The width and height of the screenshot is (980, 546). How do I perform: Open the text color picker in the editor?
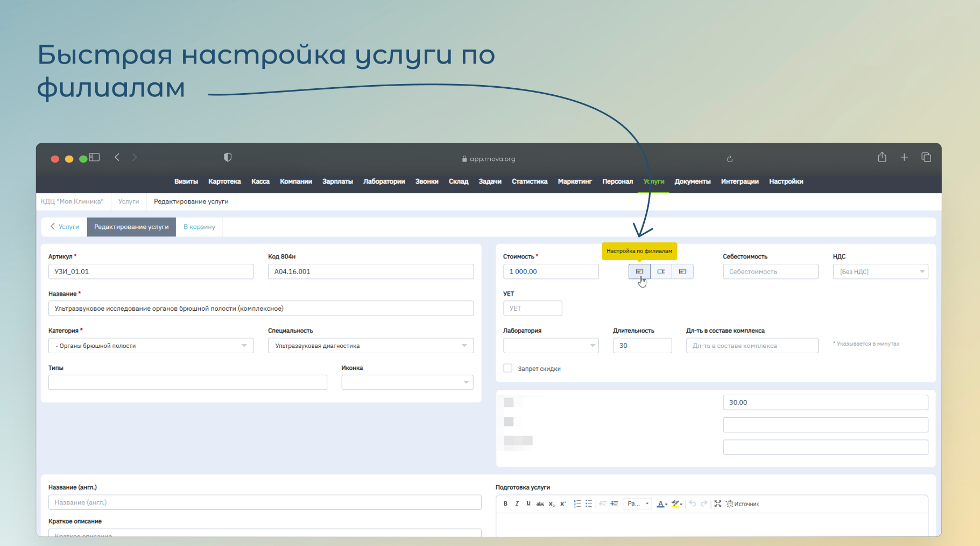[x=662, y=504]
